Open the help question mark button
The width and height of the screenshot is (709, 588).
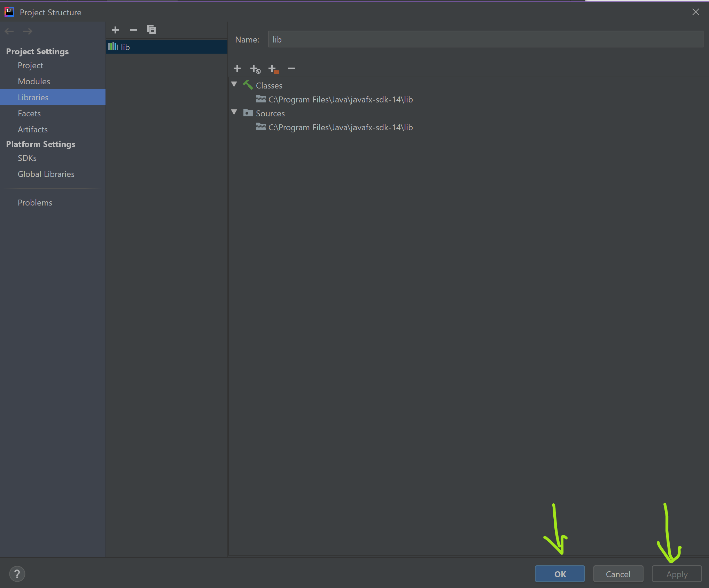[17, 574]
